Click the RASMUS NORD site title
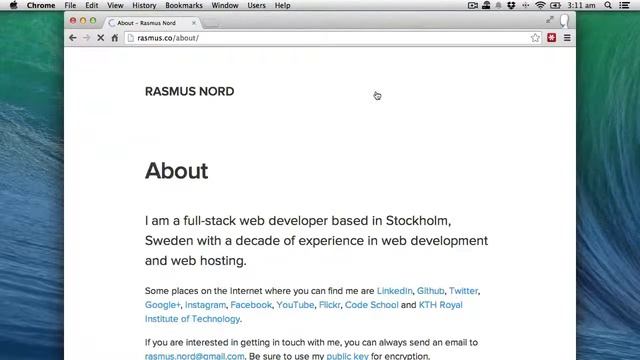Viewport: 640px width, 360px height. 189,91
